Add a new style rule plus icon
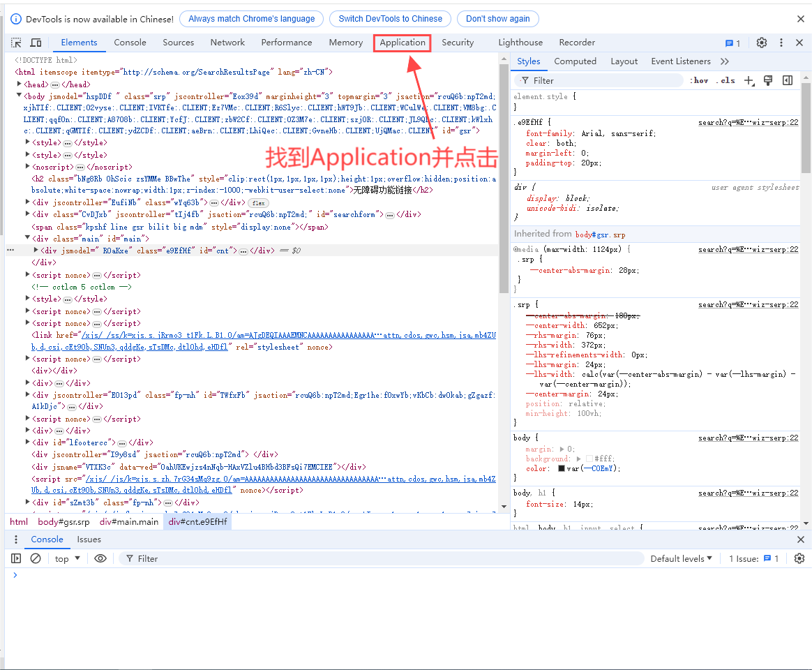The height and width of the screenshot is (670, 812). [749, 80]
